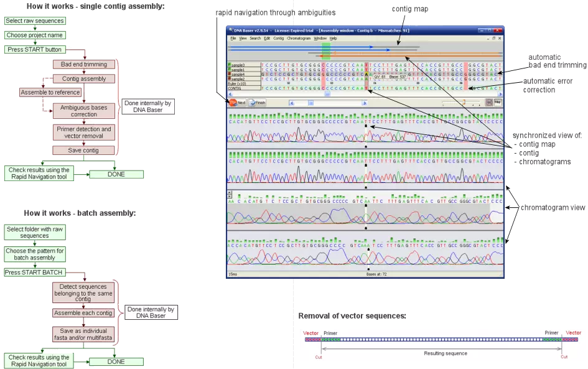Click the '15ns' status bar text
This screenshot has width=588, height=369.
click(x=233, y=274)
